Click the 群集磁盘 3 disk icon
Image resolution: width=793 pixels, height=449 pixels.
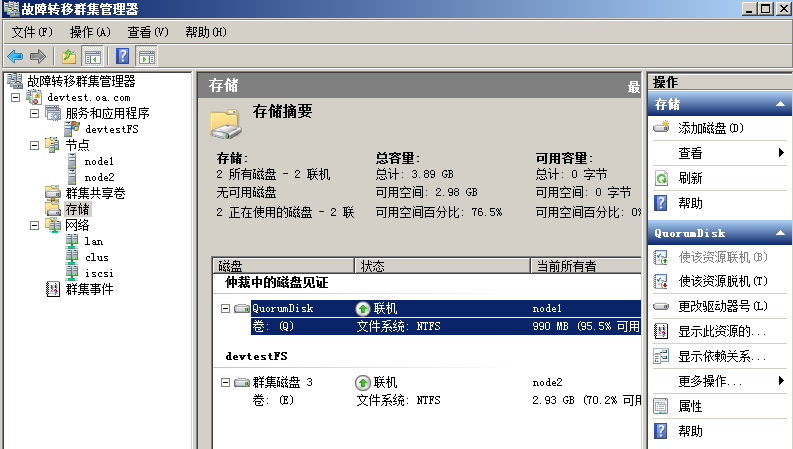pyautogui.click(x=242, y=382)
